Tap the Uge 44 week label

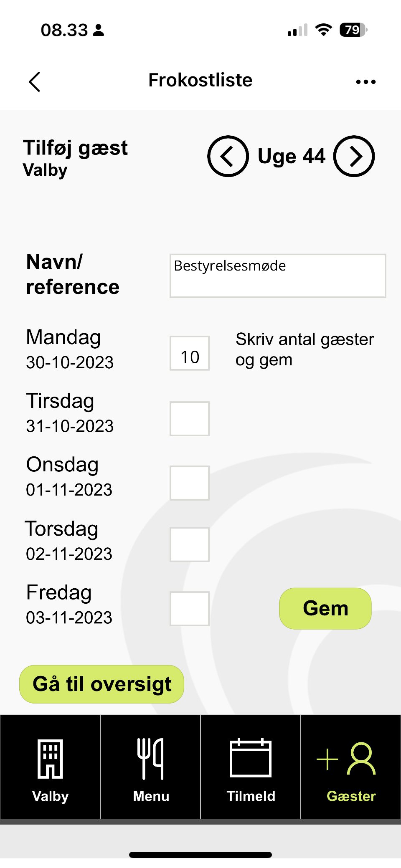(291, 157)
